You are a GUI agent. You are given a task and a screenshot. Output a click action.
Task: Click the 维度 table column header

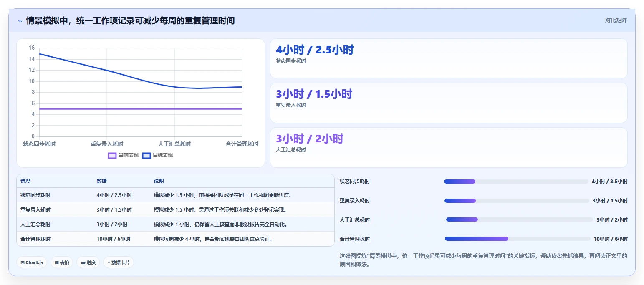25,181
